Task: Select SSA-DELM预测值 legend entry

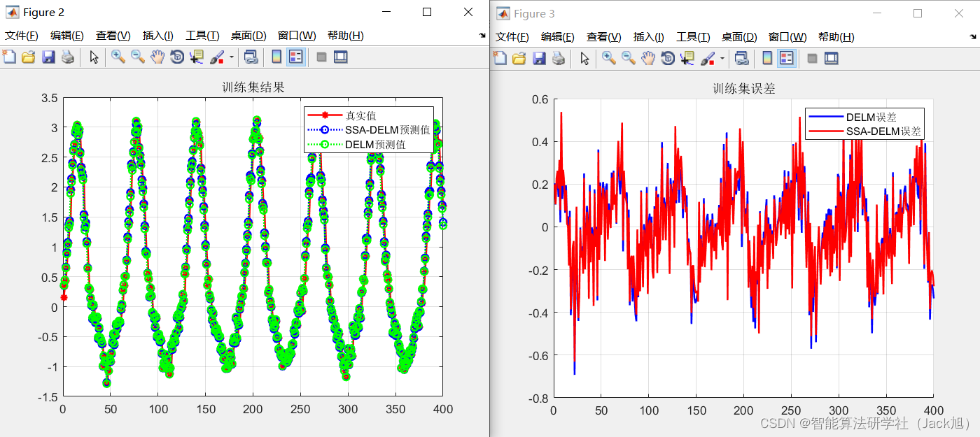Action: click(x=388, y=130)
